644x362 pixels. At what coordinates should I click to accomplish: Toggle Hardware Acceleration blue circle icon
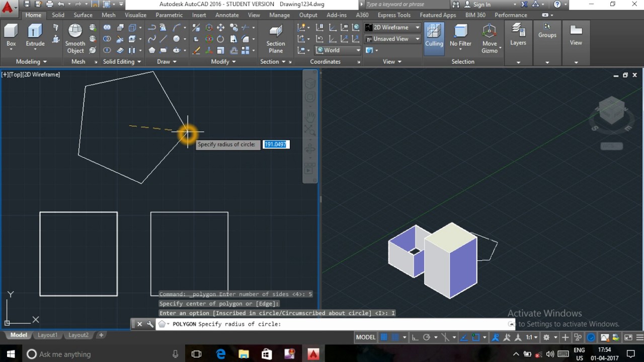[x=591, y=337]
